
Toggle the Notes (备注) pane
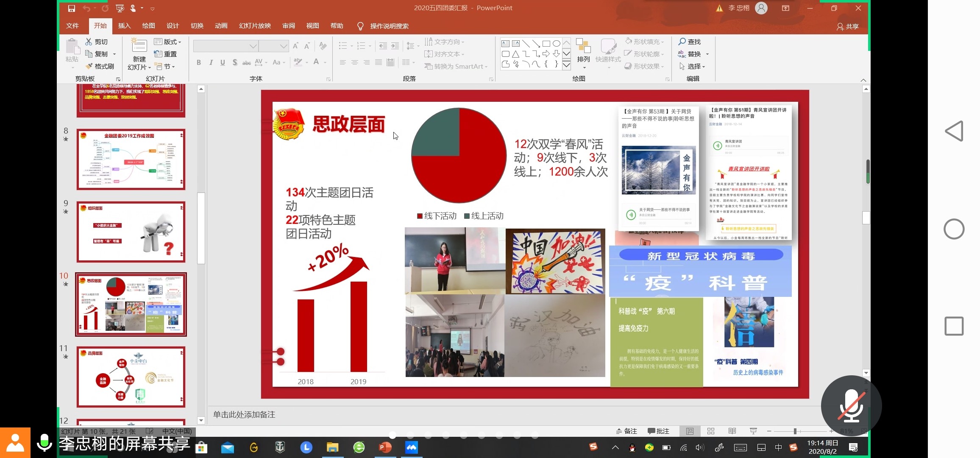(x=626, y=431)
